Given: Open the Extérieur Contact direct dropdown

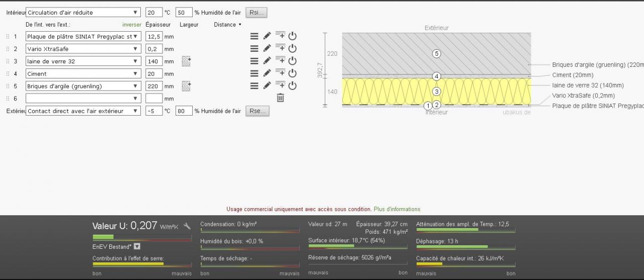Looking at the screenshot, I should coord(83,111).
